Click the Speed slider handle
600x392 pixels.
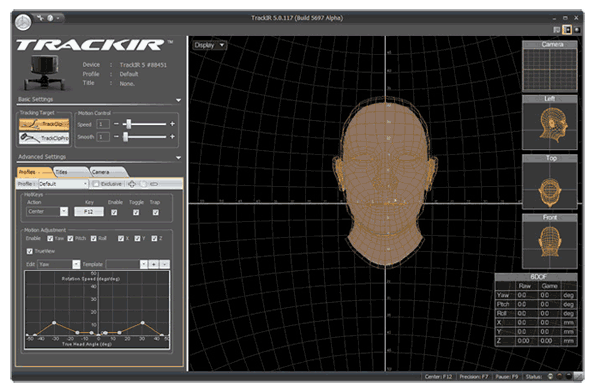click(x=129, y=124)
